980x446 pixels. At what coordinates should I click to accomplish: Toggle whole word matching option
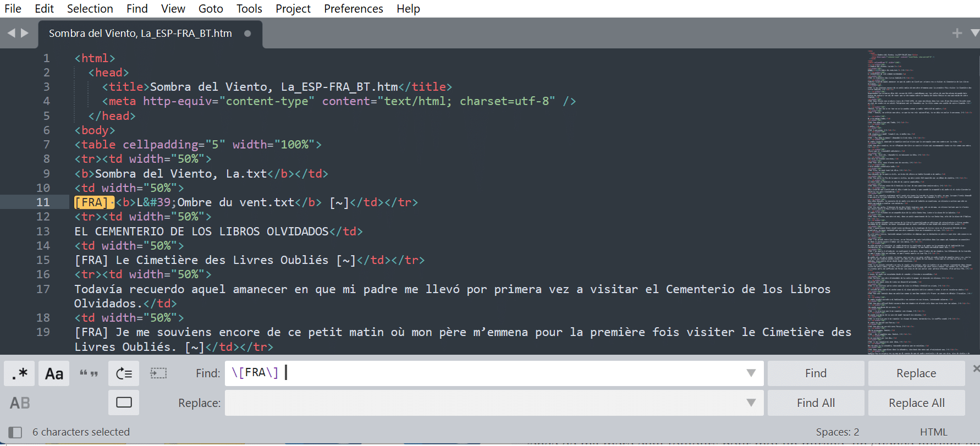(89, 373)
